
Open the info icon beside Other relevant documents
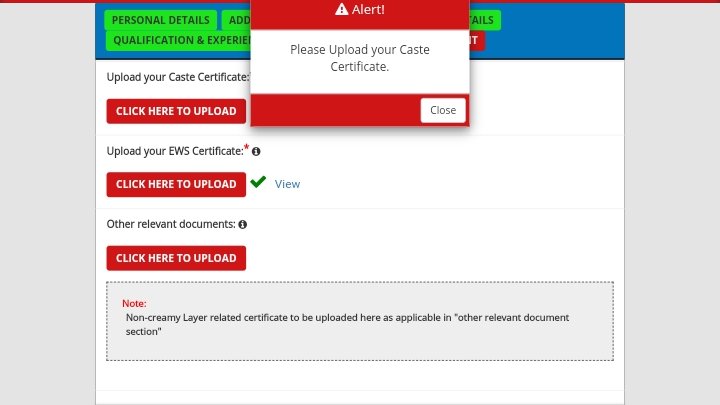pos(242,225)
